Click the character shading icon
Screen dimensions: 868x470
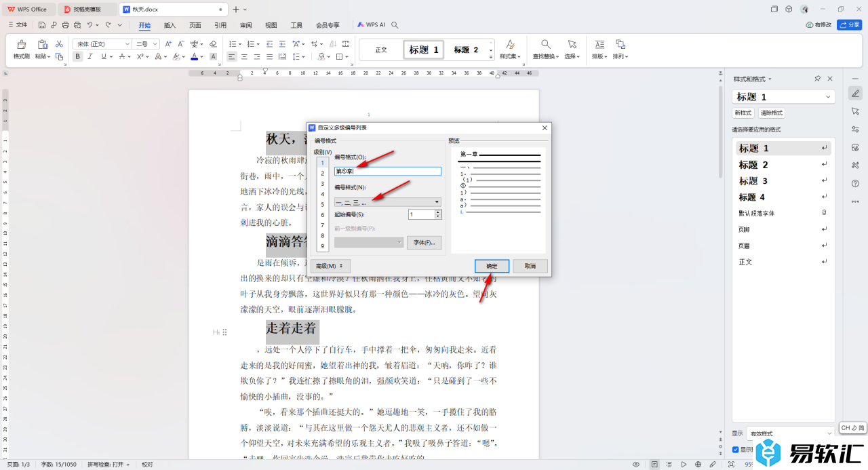pos(213,57)
